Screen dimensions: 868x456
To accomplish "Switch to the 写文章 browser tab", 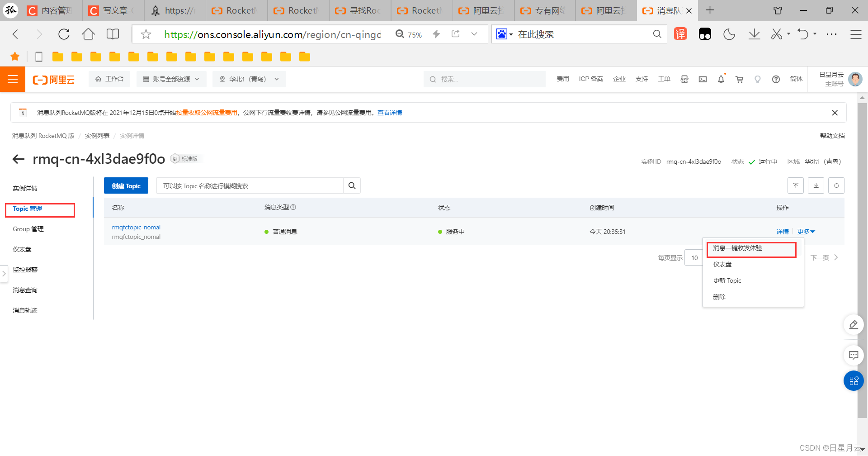I will click(x=113, y=10).
